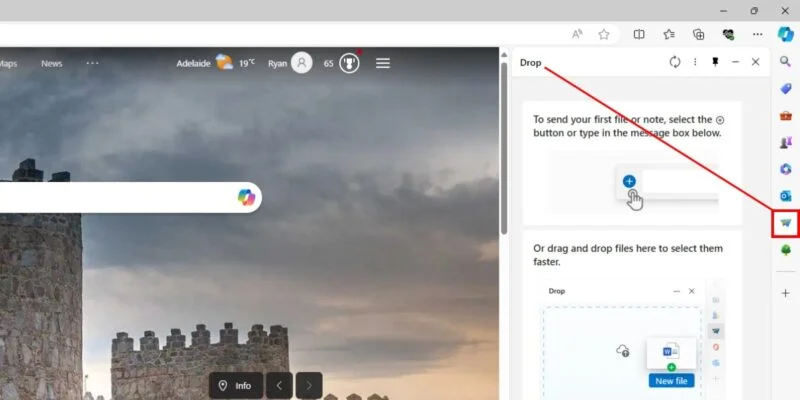The height and width of the screenshot is (400, 800).
Task: Add this page to favorites with the star
Action: pos(604,34)
